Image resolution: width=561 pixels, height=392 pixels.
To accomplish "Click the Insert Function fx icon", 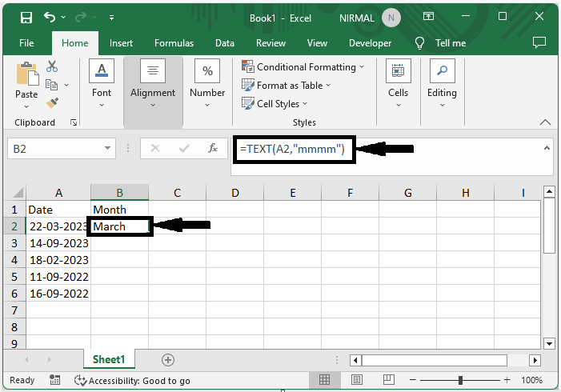I will click(213, 148).
